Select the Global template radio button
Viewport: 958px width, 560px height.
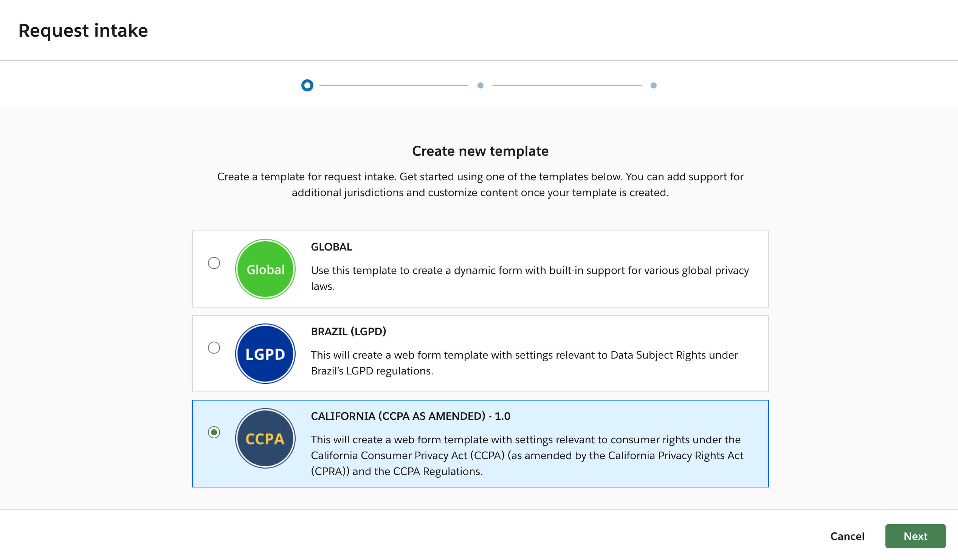coord(214,263)
